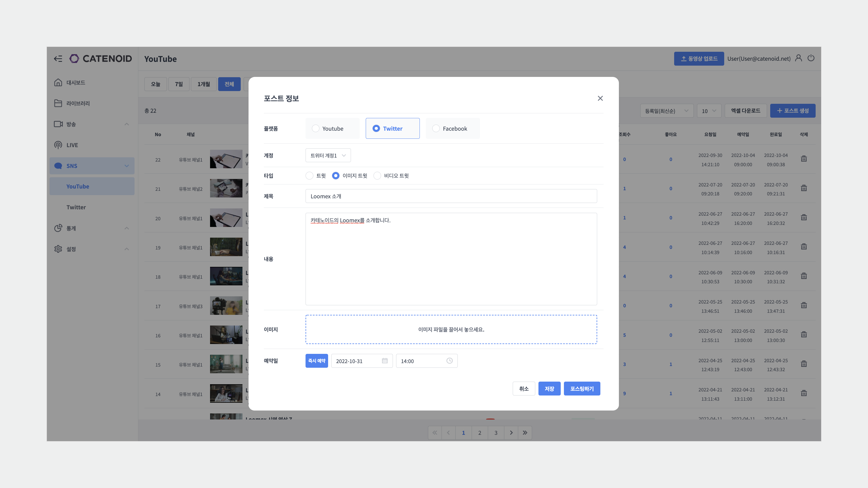Screen dimensions: 868x488
Task: Select the Youtube platform radio option
Action: point(315,128)
